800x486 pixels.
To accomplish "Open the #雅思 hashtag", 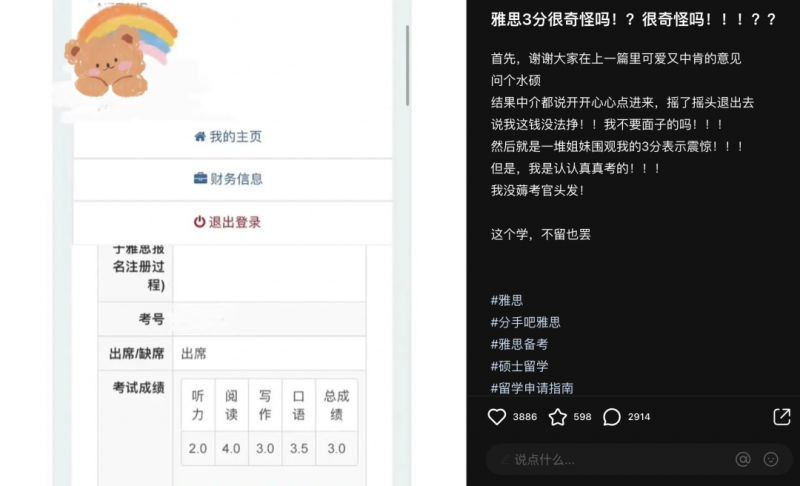I will coord(507,300).
